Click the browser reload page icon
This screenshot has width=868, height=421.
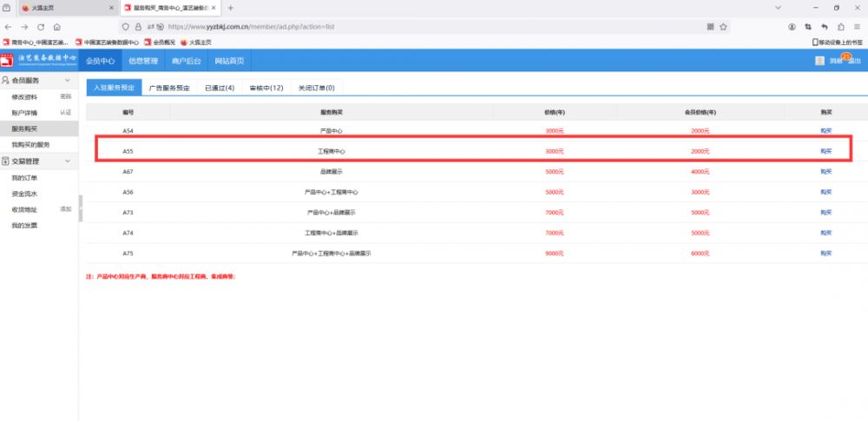click(41, 27)
